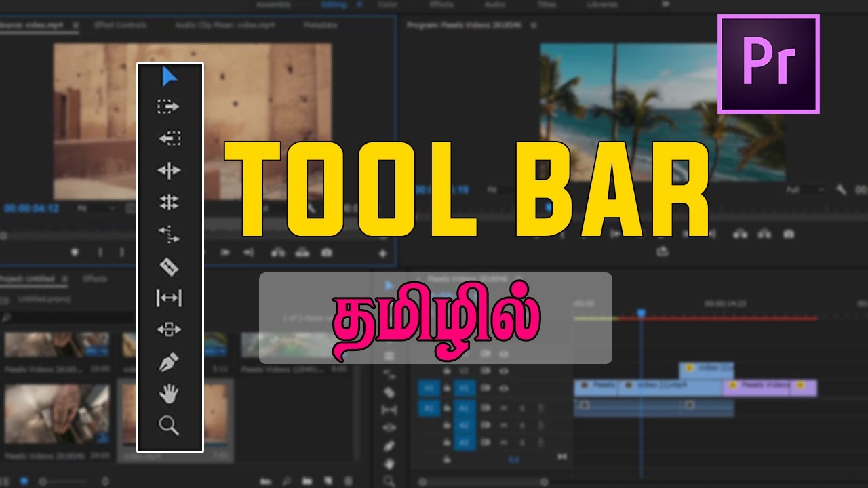This screenshot has height=488, width=868.
Task: Open Program monitor Full resolution dropdown
Action: click(806, 190)
